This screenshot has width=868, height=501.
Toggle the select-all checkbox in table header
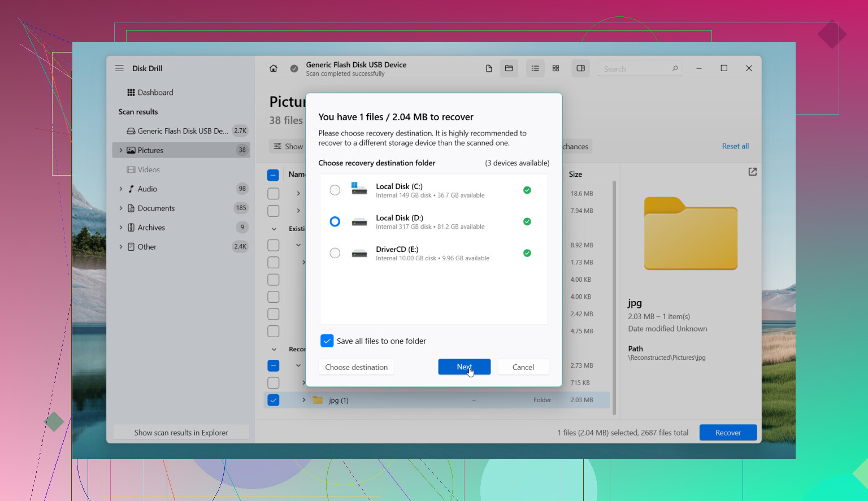tap(273, 175)
